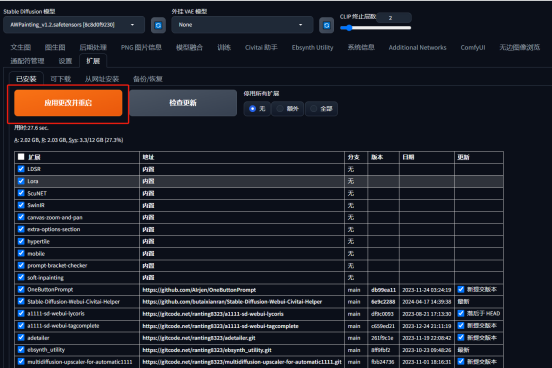The width and height of the screenshot is (552, 368).
Task: Open the ComfyUI tab
Action: (473, 48)
